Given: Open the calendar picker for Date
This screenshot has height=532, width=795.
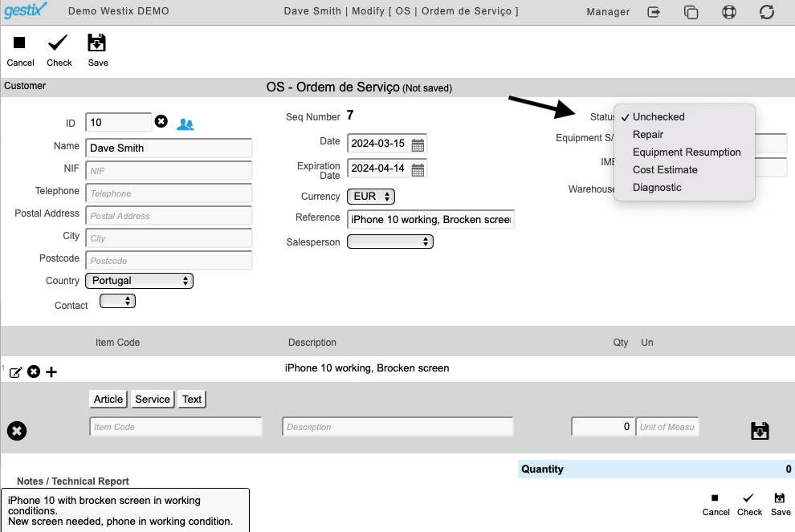Looking at the screenshot, I should (418, 145).
